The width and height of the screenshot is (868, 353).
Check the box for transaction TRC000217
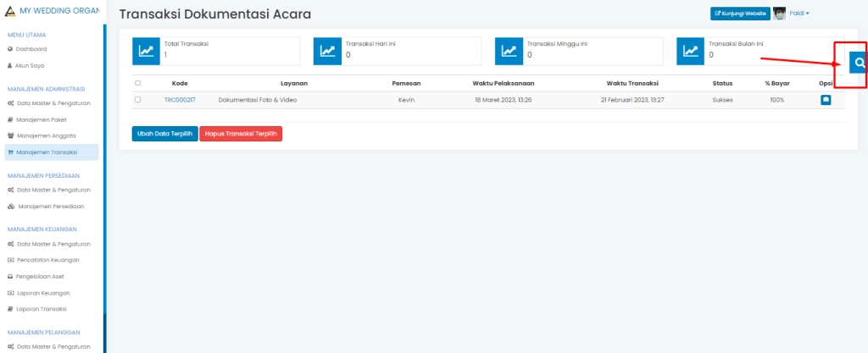(x=137, y=100)
